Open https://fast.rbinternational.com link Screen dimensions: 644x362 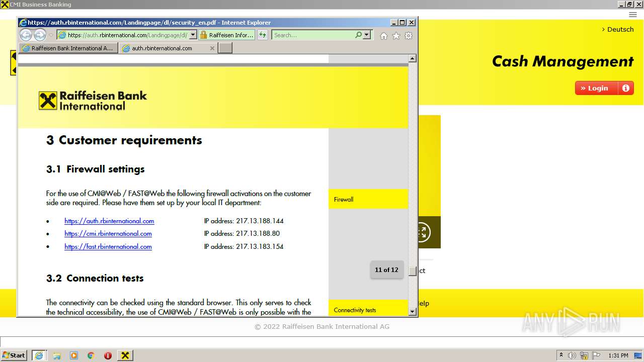108,246
